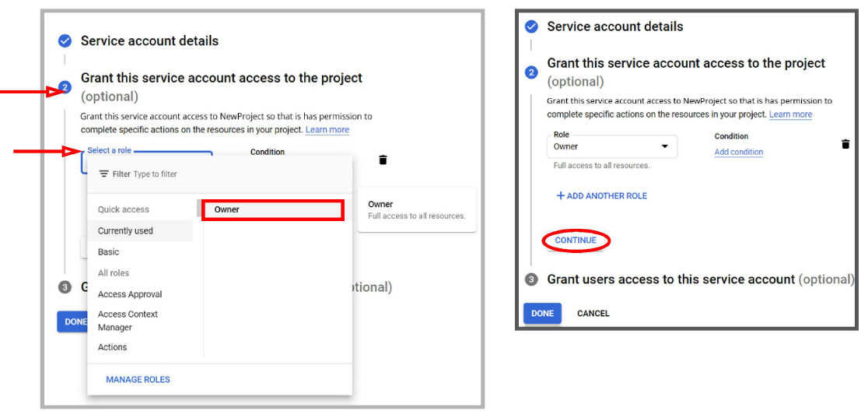Delete the Owner role using trash icon in right panel
Viewport: 868px width, 418px height.
pyautogui.click(x=845, y=144)
